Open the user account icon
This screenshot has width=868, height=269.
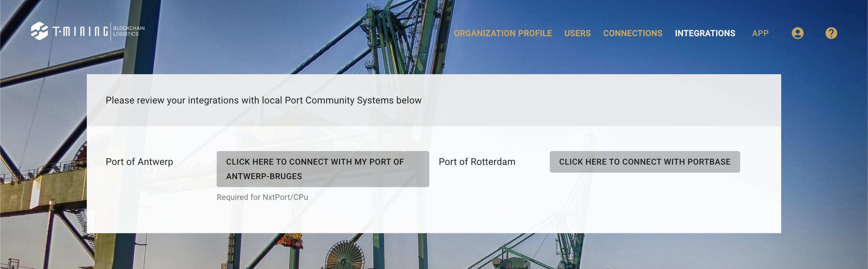(x=797, y=33)
